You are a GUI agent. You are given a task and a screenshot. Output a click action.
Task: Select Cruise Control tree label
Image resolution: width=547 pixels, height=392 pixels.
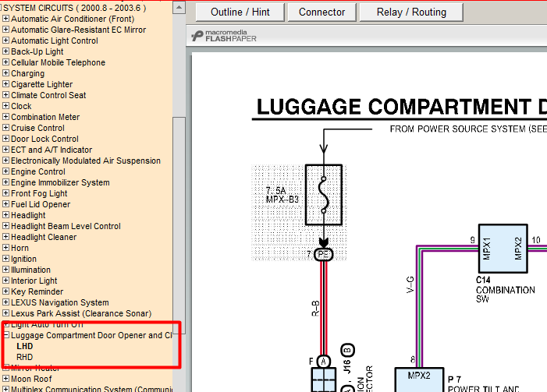[x=37, y=128]
